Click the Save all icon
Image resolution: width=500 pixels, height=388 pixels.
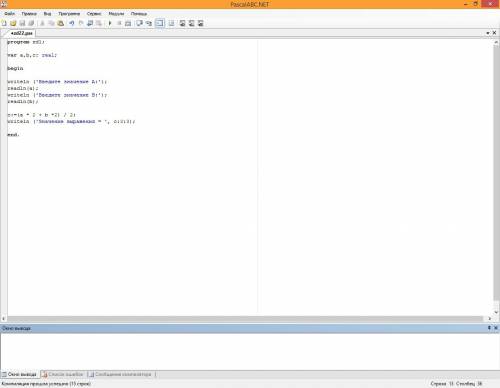31,23
